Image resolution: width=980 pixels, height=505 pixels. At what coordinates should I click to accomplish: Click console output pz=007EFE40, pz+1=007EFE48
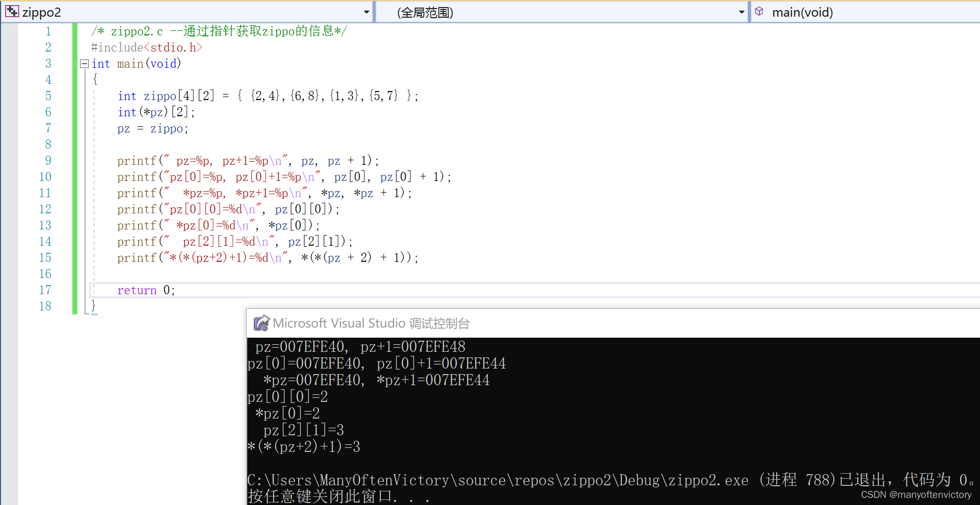pos(360,347)
